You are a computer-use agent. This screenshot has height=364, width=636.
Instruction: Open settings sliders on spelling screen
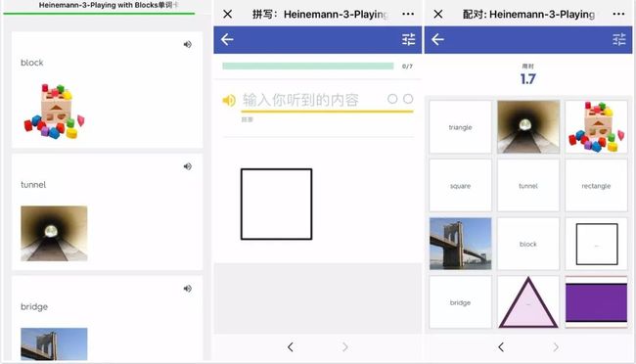pos(408,39)
